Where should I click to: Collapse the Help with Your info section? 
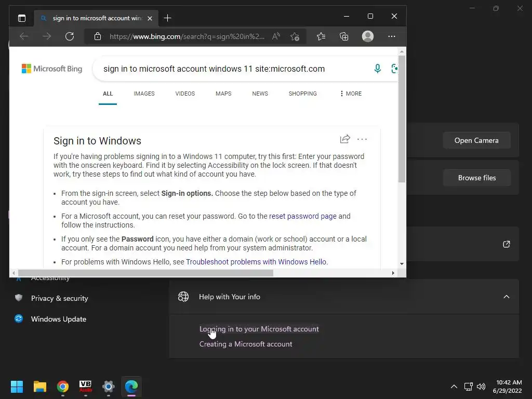506,297
